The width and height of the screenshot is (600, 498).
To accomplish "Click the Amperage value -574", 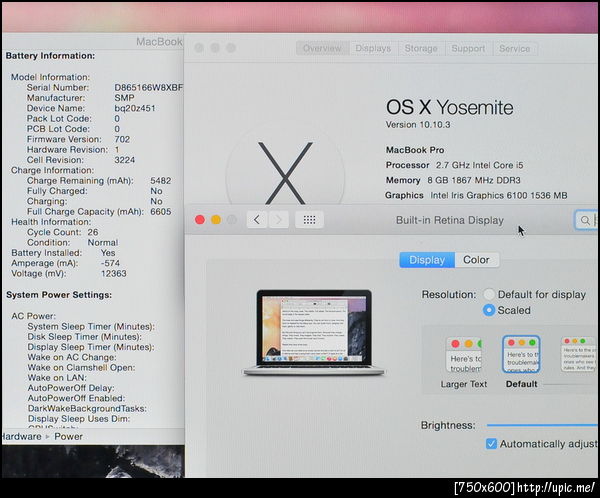I will point(110,263).
